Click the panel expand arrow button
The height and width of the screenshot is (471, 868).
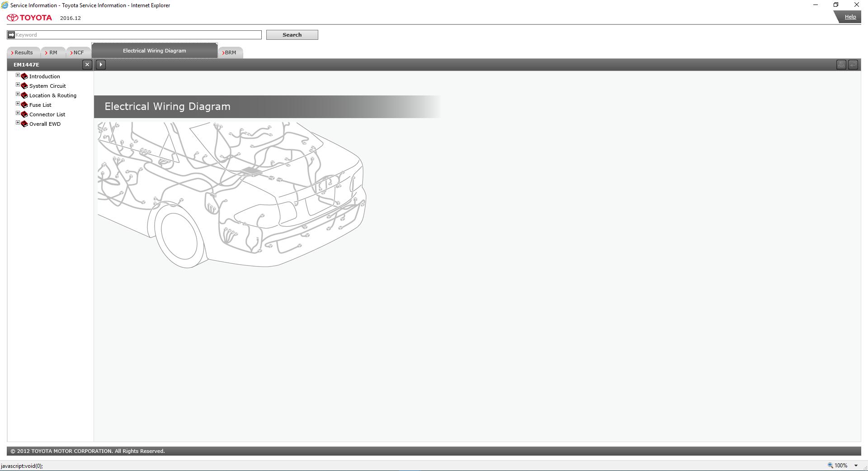point(101,65)
